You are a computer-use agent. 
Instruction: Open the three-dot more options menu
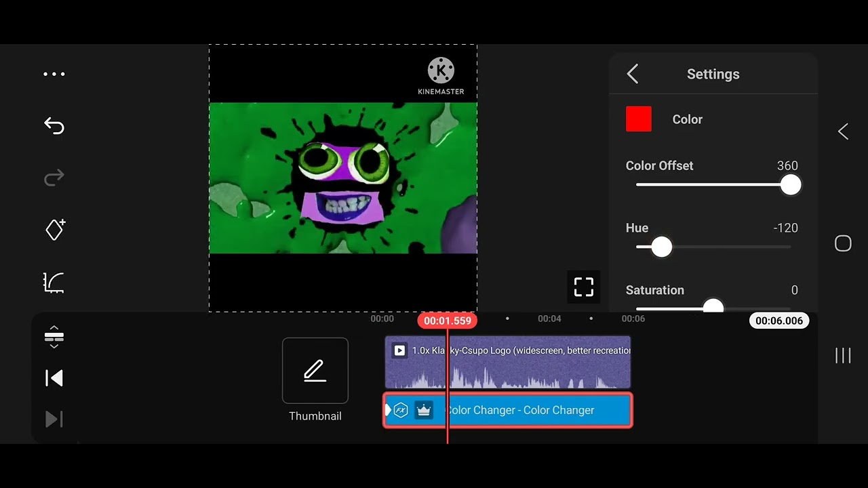(x=54, y=74)
